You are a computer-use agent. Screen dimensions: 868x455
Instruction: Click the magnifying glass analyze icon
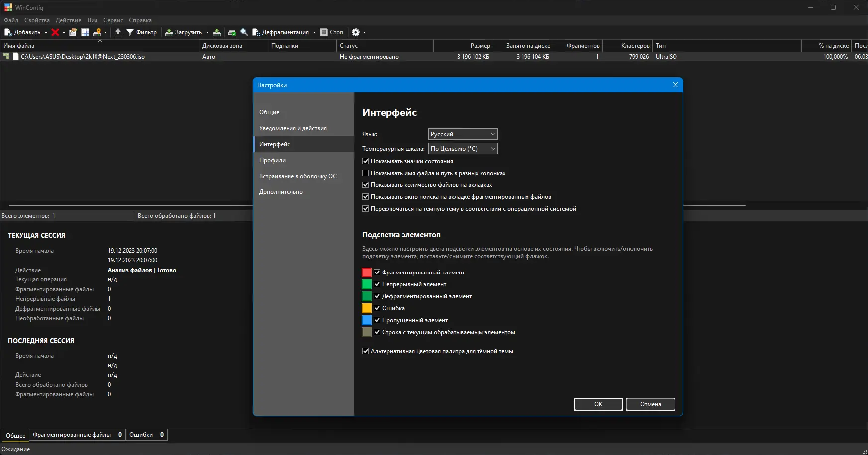click(x=244, y=32)
